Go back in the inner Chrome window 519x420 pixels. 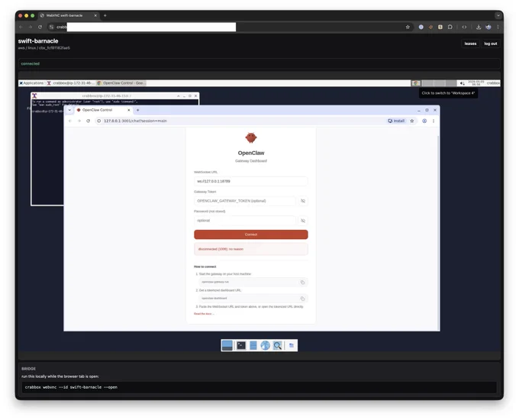point(70,121)
